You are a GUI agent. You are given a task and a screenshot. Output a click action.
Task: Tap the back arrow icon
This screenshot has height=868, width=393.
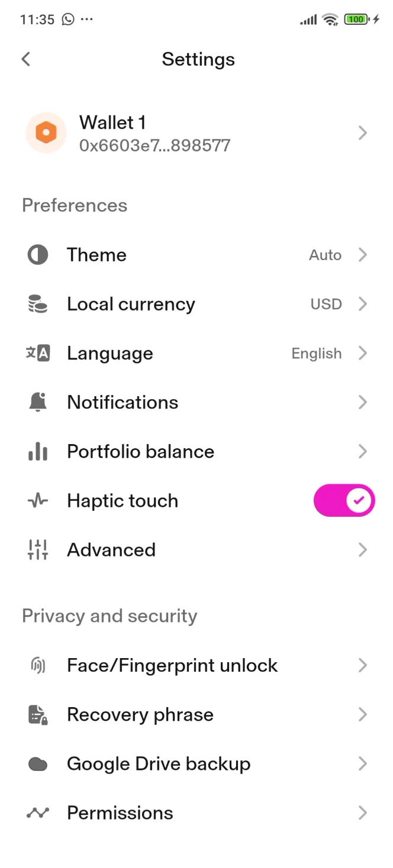coord(25,59)
